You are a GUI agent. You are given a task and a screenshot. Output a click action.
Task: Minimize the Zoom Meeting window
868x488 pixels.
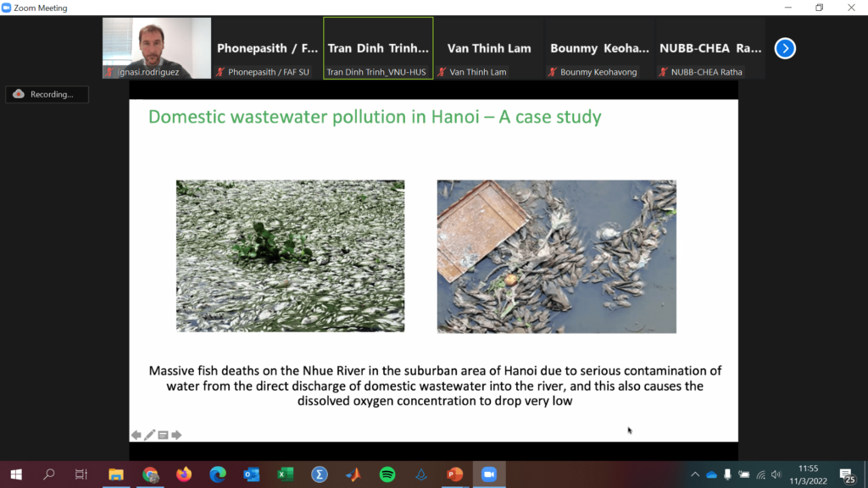(788, 8)
